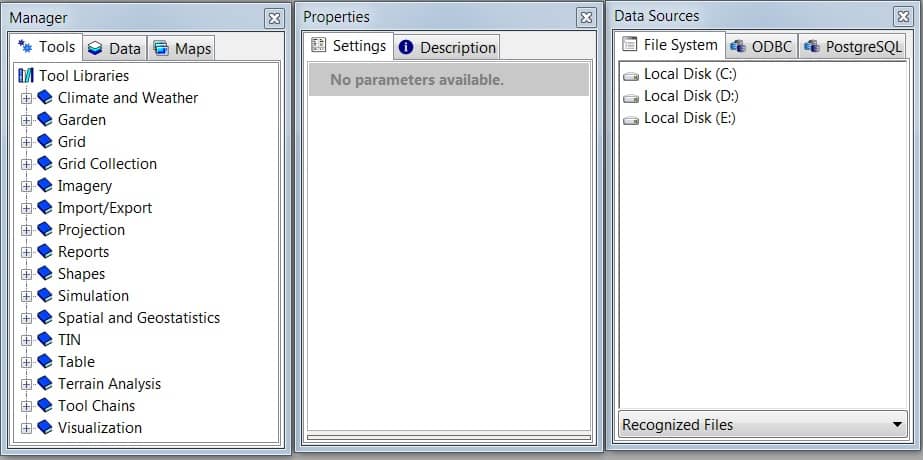Select Local Disk (C:) label
The height and width of the screenshot is (460, 923).
690,74
